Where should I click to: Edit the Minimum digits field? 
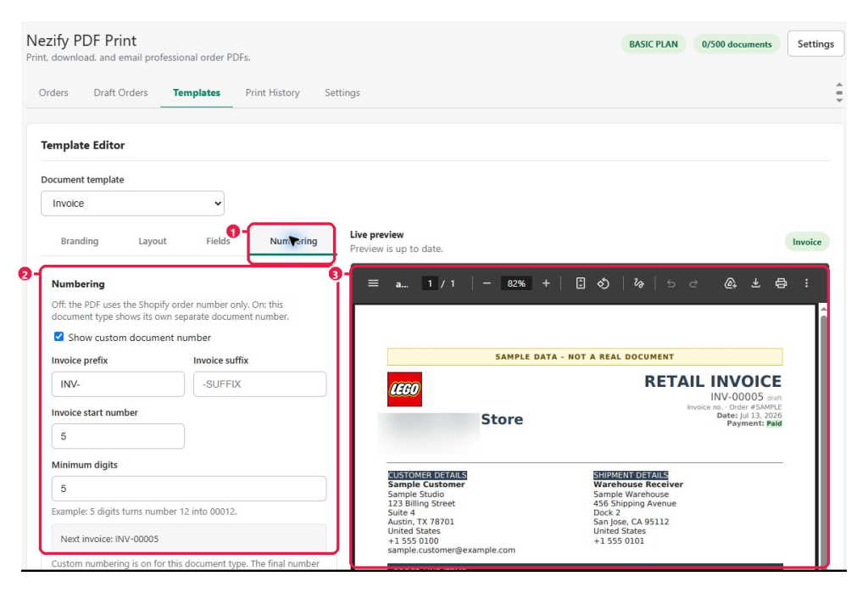[x=189, y=489]
